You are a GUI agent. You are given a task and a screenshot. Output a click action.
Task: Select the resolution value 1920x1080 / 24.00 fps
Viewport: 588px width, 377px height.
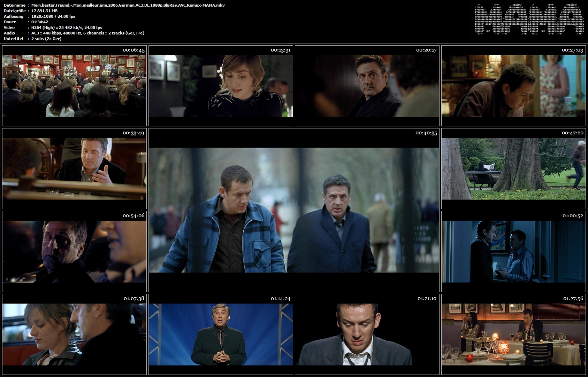pyautogui.click(x=53, y=16)
